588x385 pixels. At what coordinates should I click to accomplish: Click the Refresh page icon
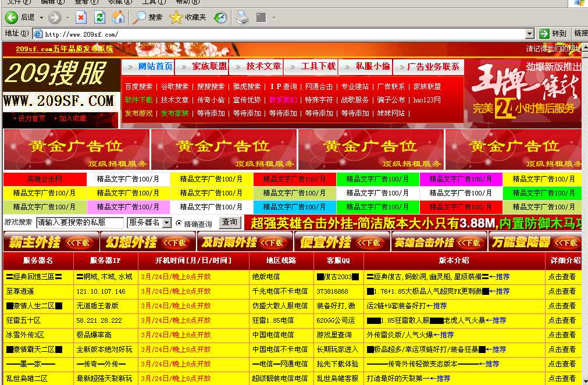[99, 17]
